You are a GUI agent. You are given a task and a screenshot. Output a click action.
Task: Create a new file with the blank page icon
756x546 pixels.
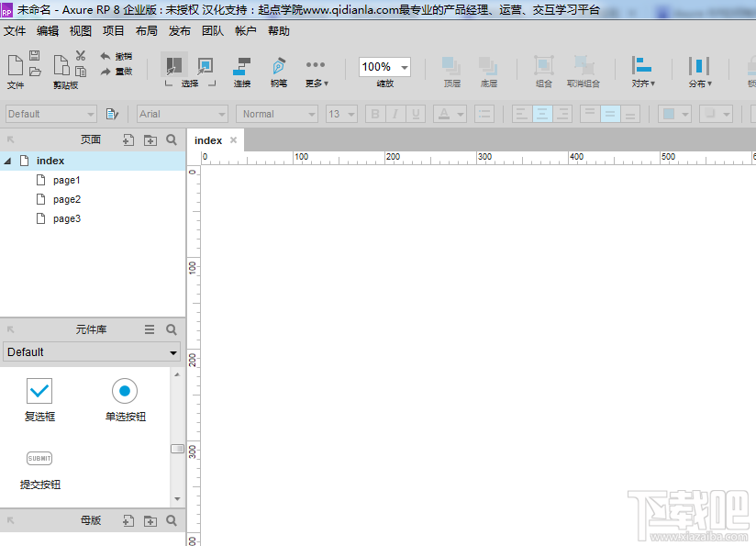[16, 65]
